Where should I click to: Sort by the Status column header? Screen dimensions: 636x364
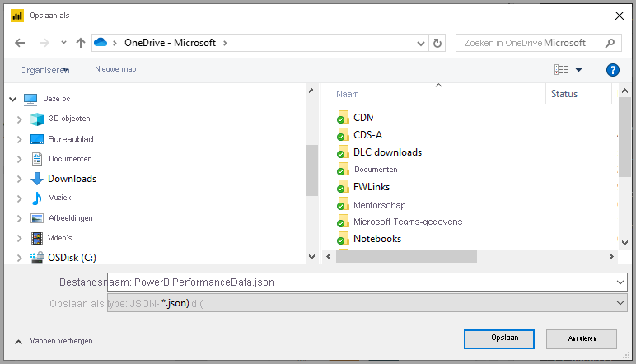564,94
